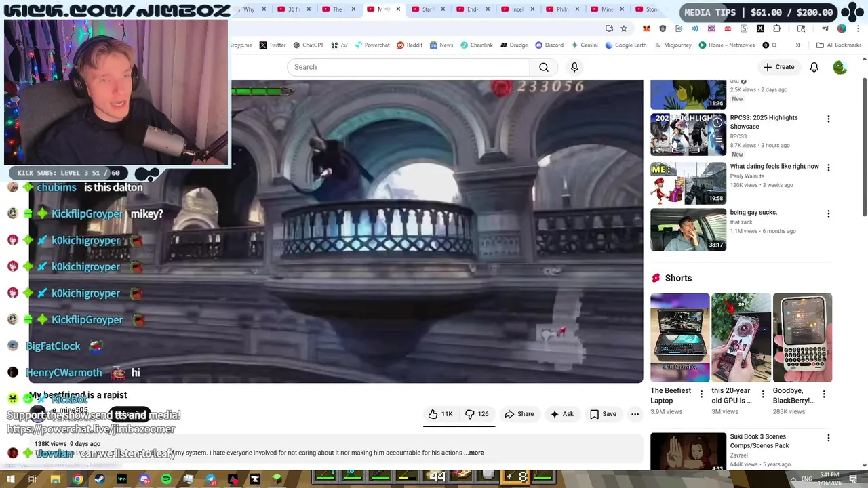Image resolution: width=868 pixels, height=488 pixels.
Task: Expand the hidden bookmarks chevron
Action: (x=798, y=45)
